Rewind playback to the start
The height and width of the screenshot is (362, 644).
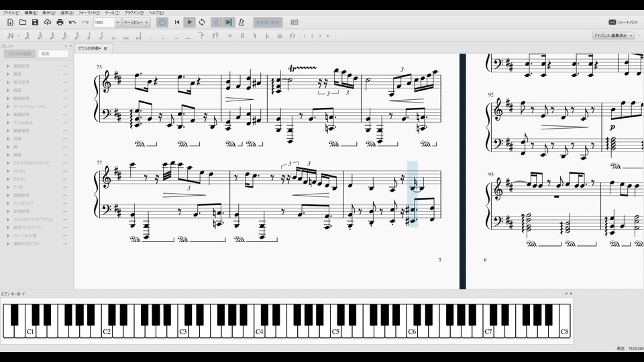177,22
